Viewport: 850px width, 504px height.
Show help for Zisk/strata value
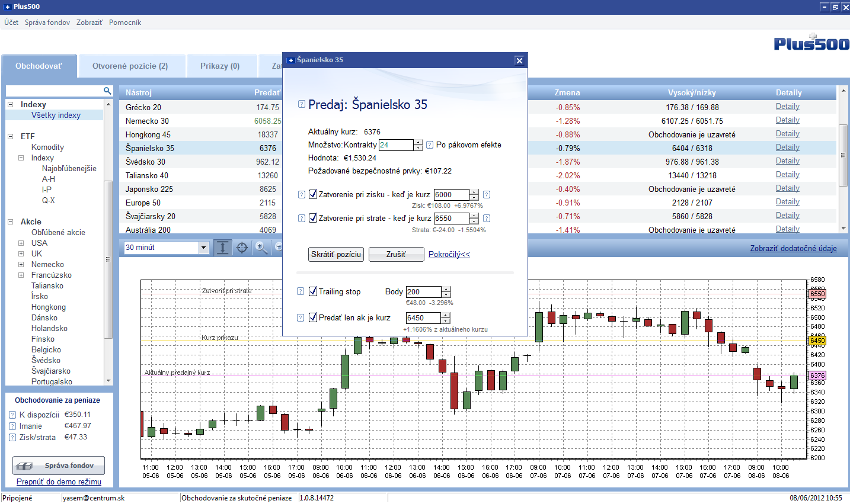coord(12,437)
